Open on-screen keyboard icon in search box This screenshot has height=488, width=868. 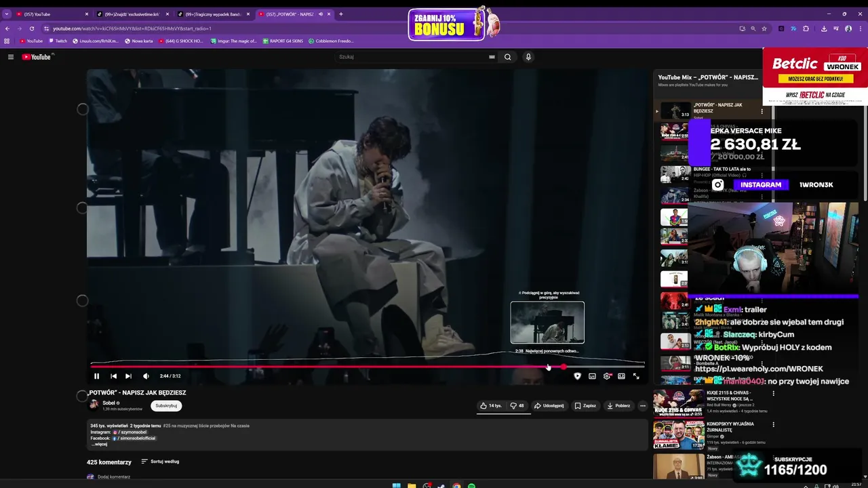(492, 57)
